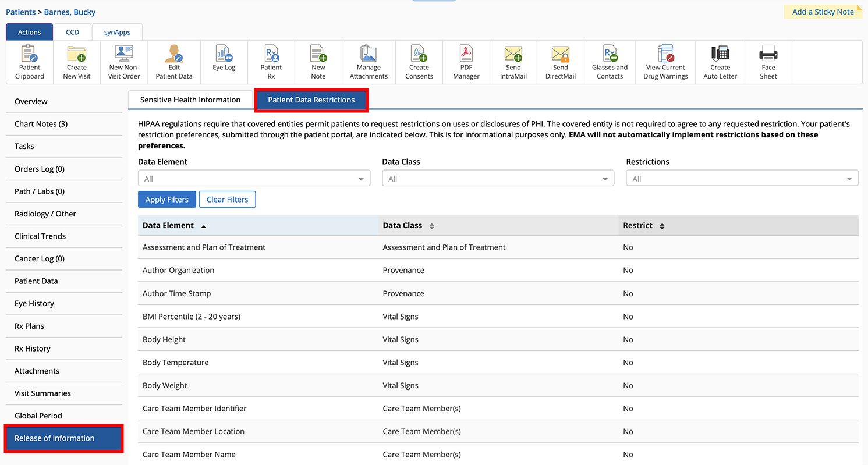
Task: Click the Create New Visit icon
Action: [x=77, y=62]
